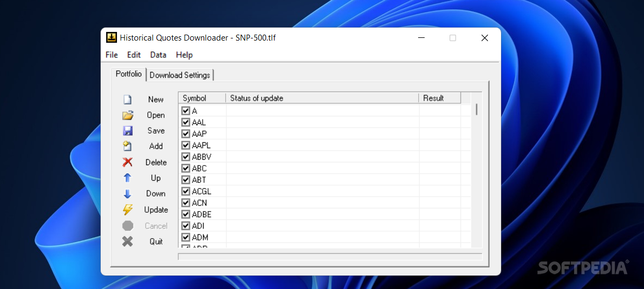The width and height of the screenshot is (644, 289).
Task: Select the ACGL symbol text
Action: click(x=201, y=191)
